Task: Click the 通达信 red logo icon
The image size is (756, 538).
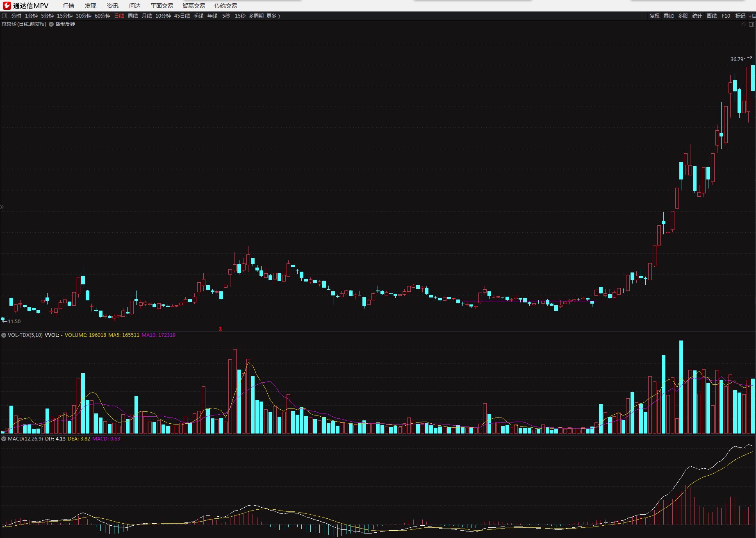Action: click(x=7, y=5)
